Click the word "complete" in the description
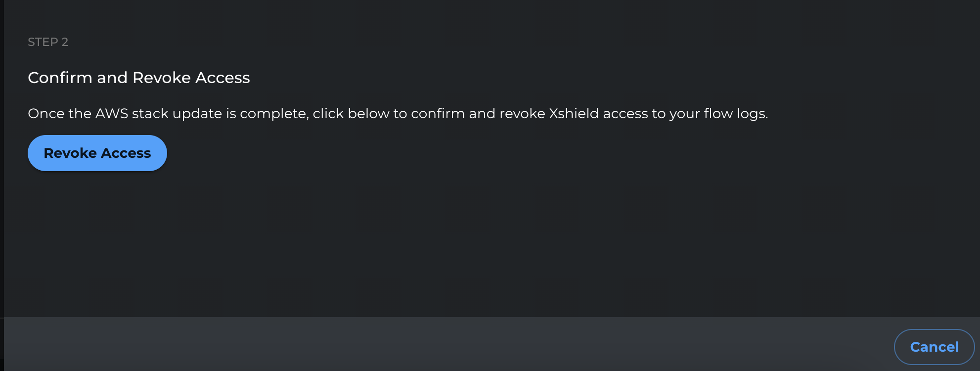The height and width of the screenshot is (371, 980). tap(274, 114)
